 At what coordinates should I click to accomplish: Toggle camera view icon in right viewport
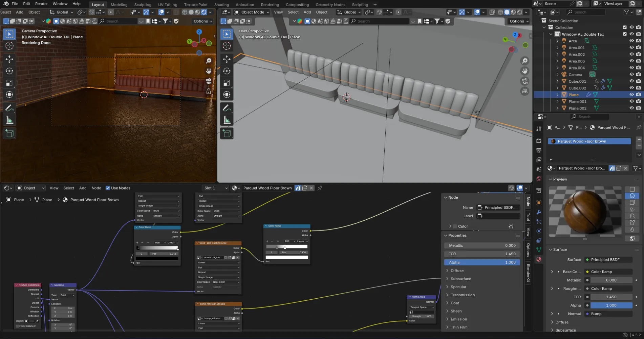pyautogui.click(x=524, y=81)
